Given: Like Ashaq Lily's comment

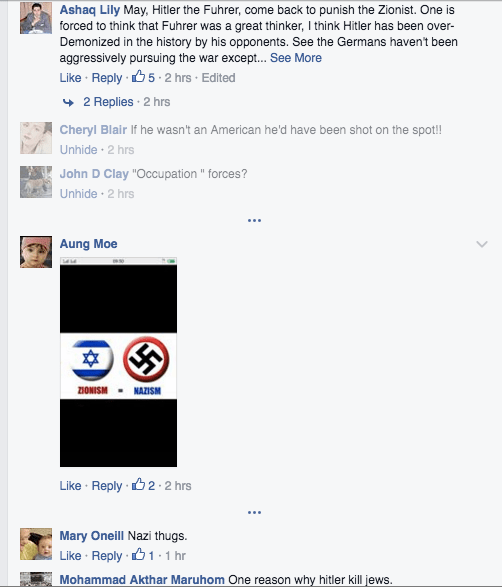Looking at the screenshot, I should [70, 77].
